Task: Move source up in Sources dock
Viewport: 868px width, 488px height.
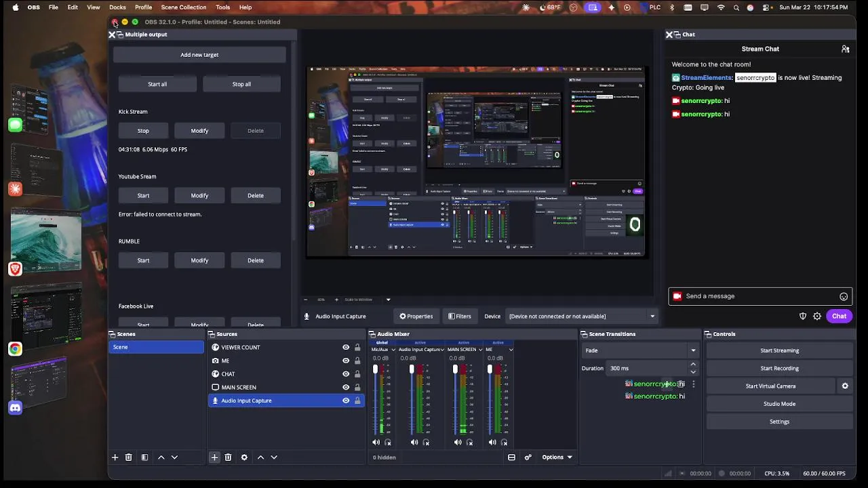Action: (260, 457)
